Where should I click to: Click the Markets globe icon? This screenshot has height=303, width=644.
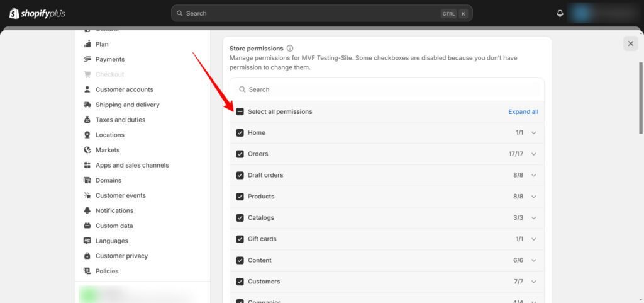click(x=87, y=150)
